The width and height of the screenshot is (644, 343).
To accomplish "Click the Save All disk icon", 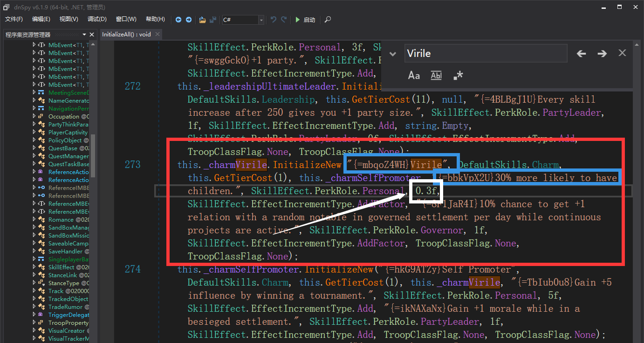I will pyautogui.click(x=213, y=20).
